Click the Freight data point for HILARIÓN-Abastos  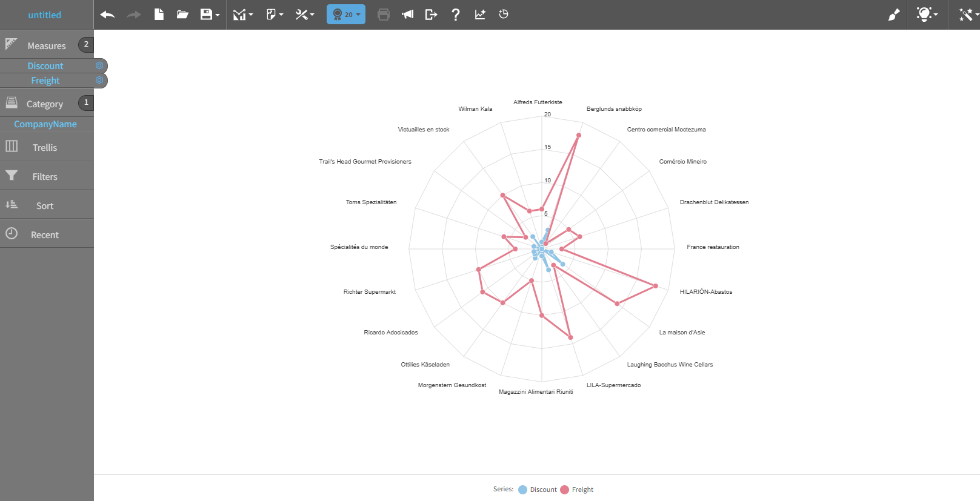point(656,286)
